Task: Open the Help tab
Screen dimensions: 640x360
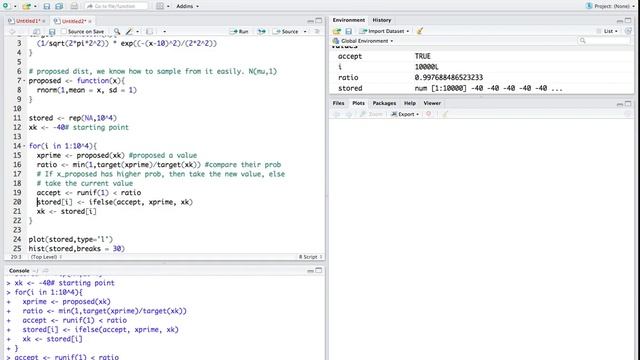Action: (x=410, y=103)
